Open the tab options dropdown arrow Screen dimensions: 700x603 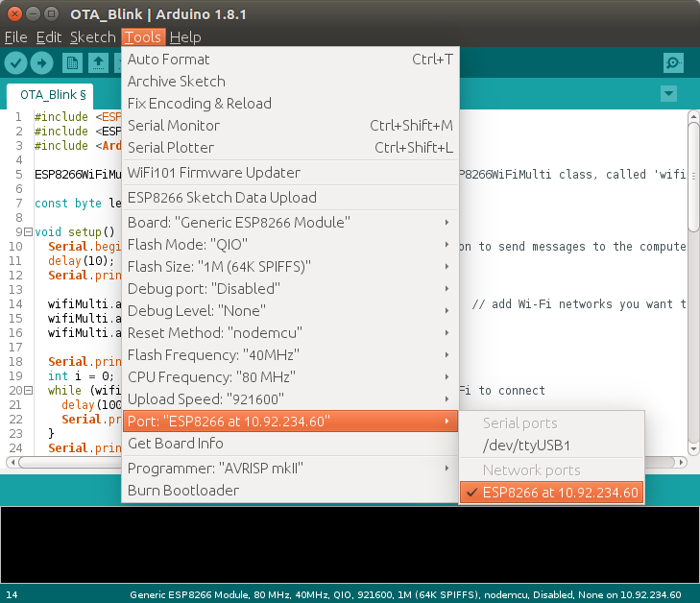[x=669, y=93]
